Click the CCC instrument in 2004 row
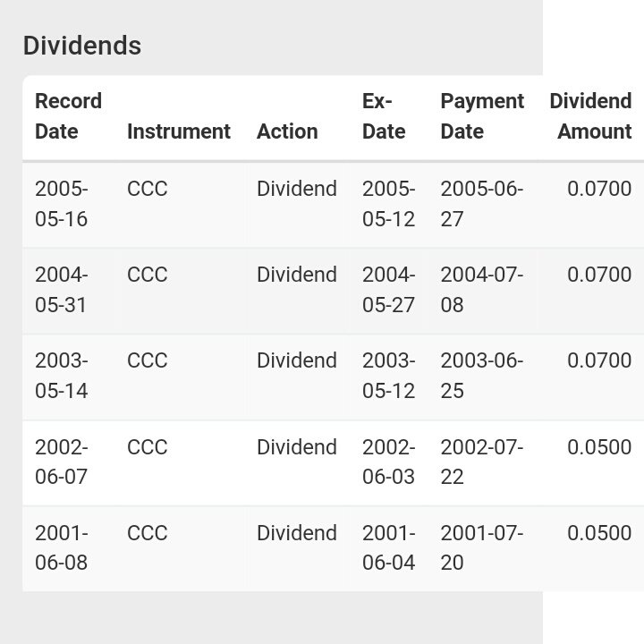Screen dimensions: 644x644 (x=147, y=275)
